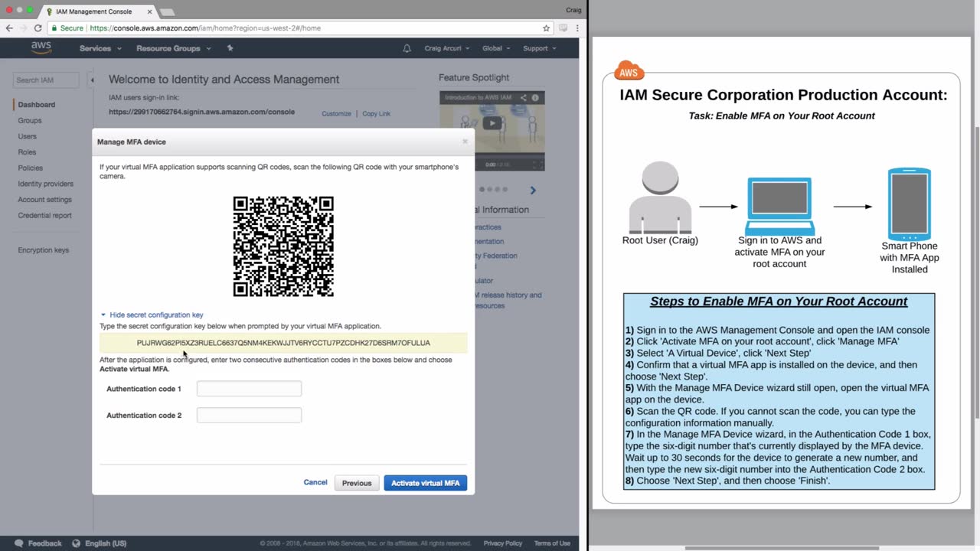Open Identity providers in the sidebar
Screen dimensions: 980x551
(x=46, y=184)
